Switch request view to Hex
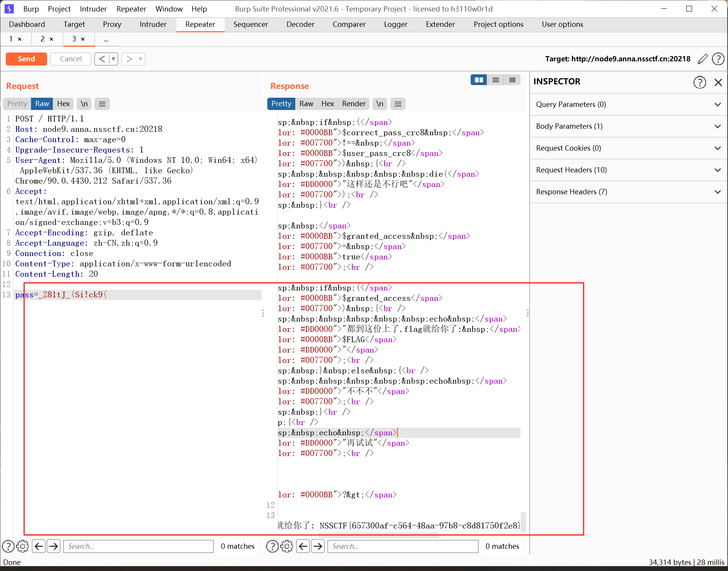Image resolution: width=728 pixels, height=571 pixels. [x=63, y=104]
